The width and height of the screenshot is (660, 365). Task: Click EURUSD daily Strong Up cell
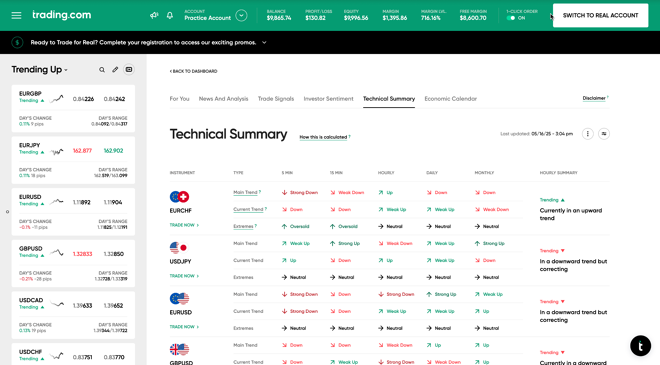tap(441, 294)
